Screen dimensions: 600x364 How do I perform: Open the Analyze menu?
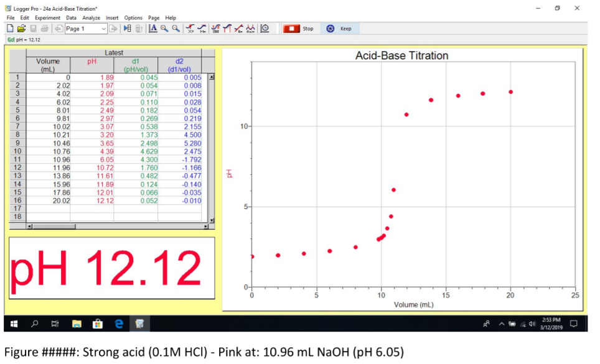[91, 17]
